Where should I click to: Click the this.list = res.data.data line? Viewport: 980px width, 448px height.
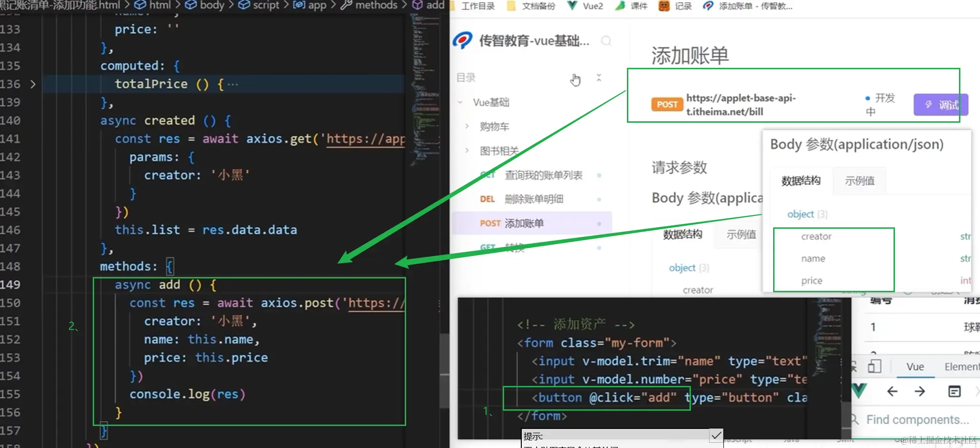(x=205, y=230)
